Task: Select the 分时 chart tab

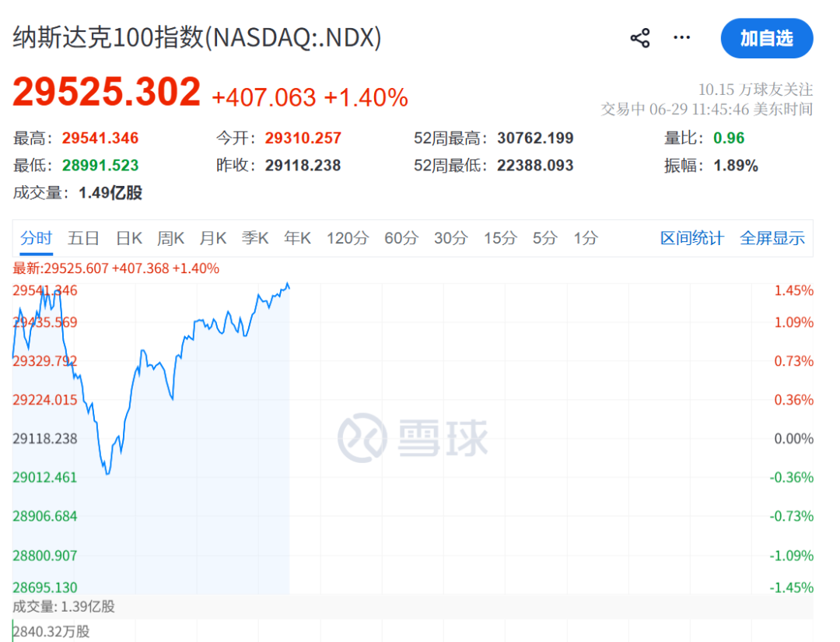Action: coord(36,237)
